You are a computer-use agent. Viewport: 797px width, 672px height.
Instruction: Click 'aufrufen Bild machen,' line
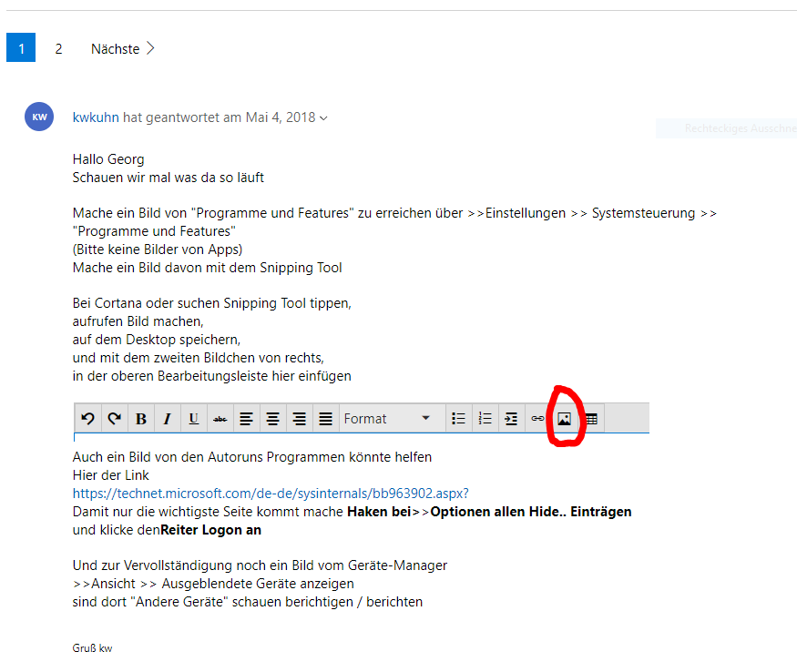click(x=138, y=321)
